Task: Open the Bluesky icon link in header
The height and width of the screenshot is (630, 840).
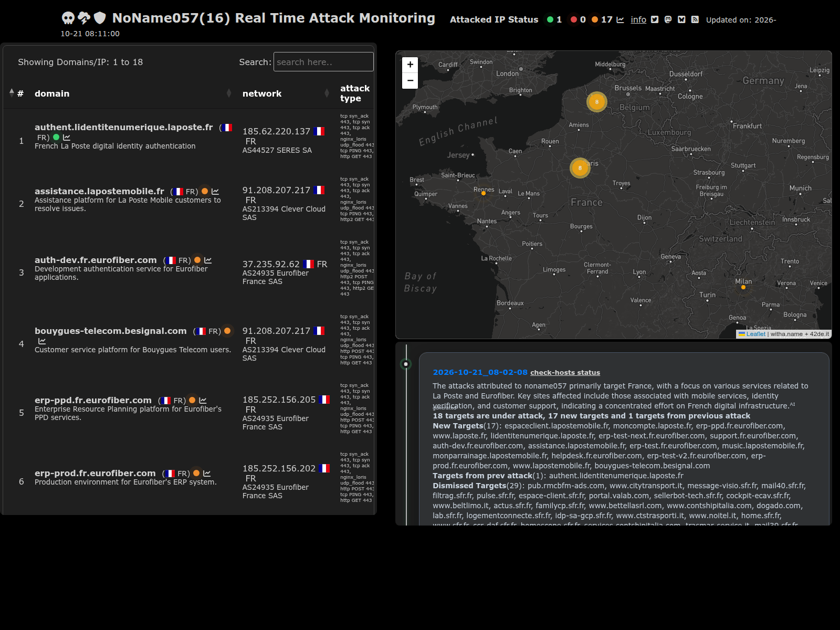Action: [x=681, y=19]
